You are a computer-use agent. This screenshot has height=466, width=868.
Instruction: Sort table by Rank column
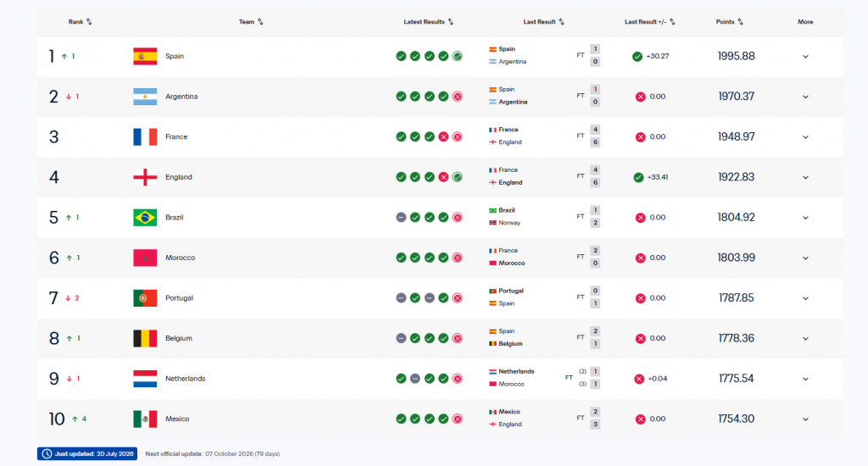click(x=81, y=22)
